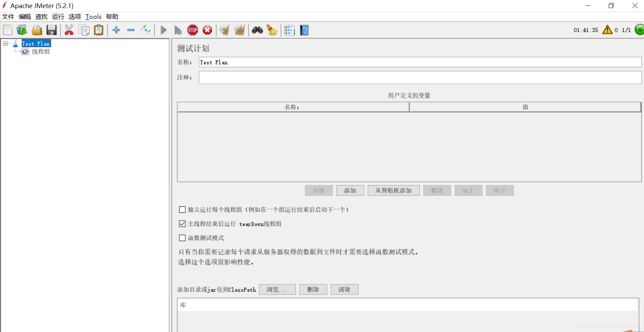The width and height of the screenshot is (644, 332).
Task: 点击从剪贴板添加按钮
Action: point(393,190)
